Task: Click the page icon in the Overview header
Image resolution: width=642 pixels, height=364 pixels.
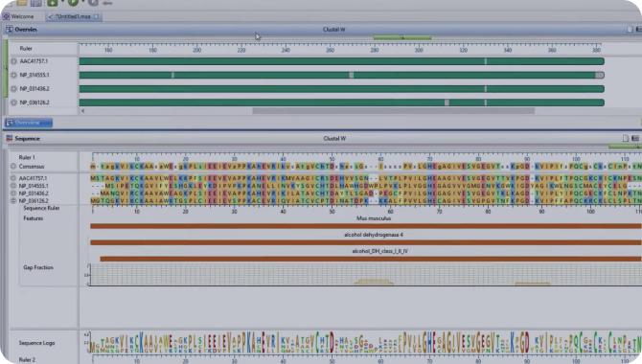Action: (x=630, y=29)
